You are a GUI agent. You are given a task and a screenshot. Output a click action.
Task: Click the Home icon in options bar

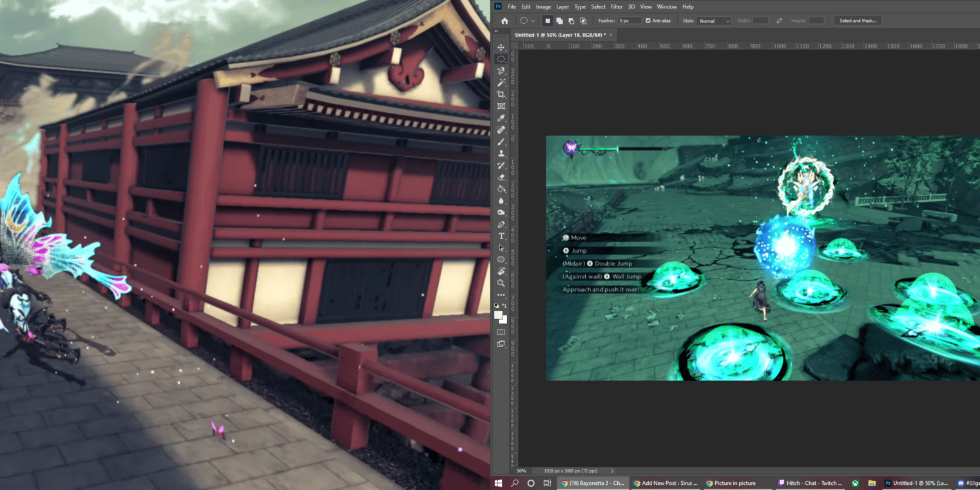[504, 21]
